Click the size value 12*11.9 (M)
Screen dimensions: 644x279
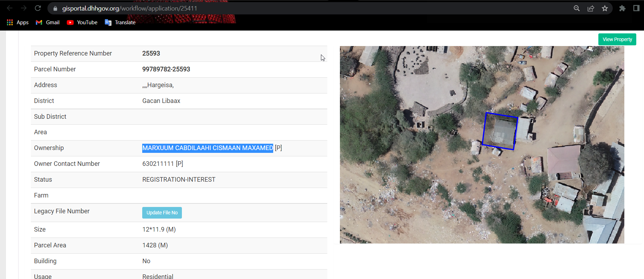[159, 229]
